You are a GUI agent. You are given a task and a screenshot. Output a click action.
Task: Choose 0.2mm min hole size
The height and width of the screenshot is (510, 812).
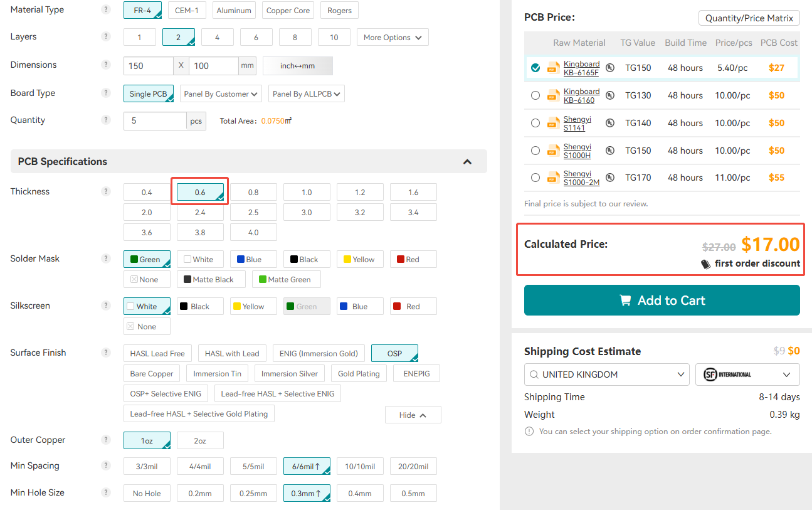200,493
